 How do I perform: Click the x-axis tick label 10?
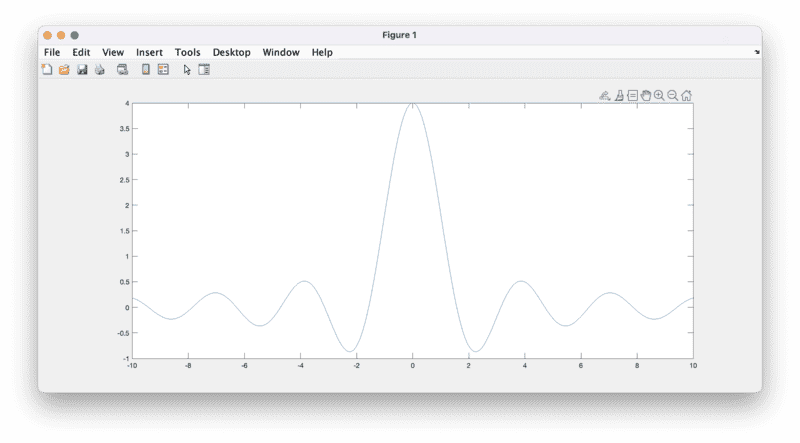point(693,365)
